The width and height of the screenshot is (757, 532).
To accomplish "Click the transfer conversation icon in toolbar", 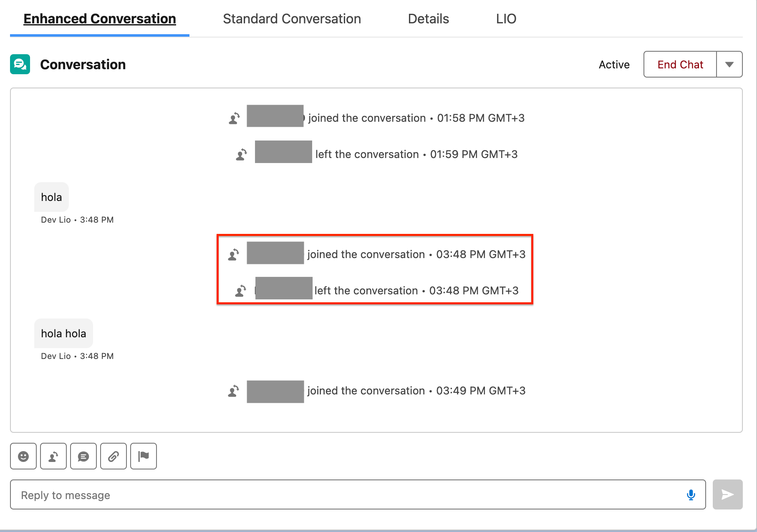I will coord(53,456).
